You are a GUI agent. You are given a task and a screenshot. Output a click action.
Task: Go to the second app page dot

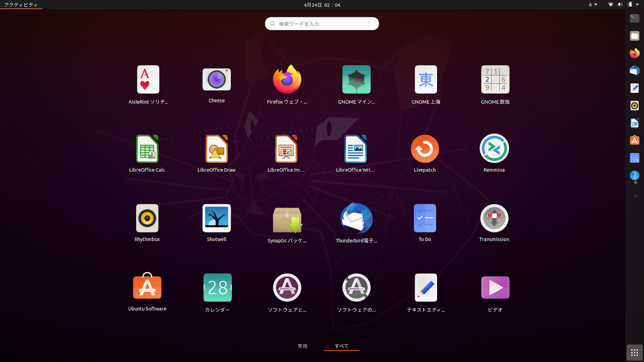636,196
